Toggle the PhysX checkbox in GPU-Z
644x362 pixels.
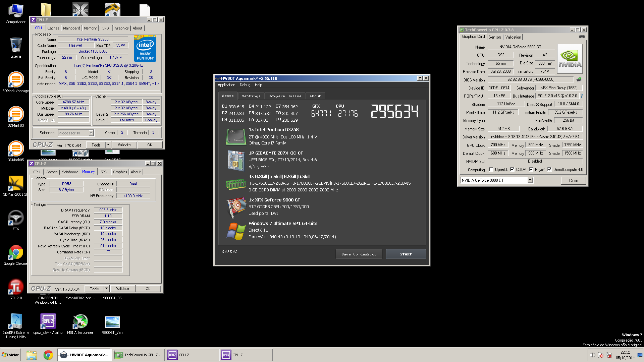531,169
